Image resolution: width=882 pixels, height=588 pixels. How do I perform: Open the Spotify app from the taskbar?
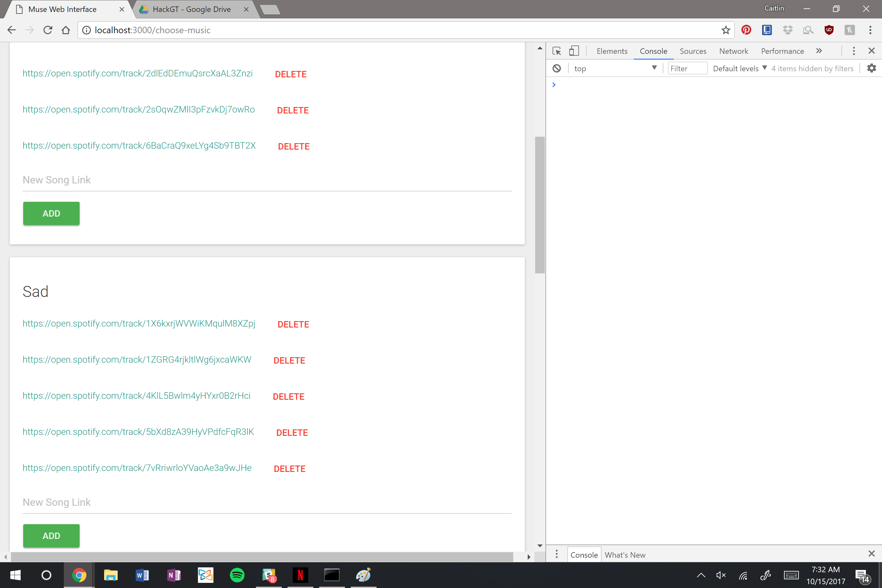coord(237,575)
